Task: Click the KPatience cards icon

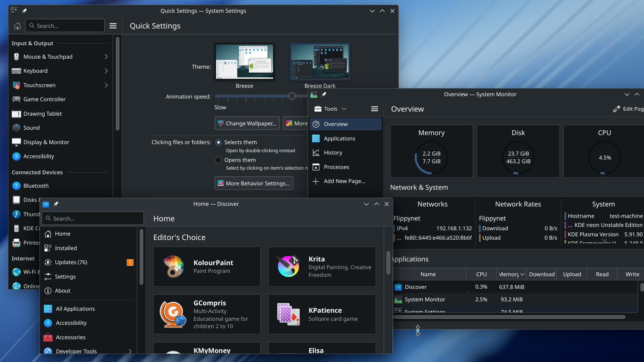Action: [x=288, y=314]
